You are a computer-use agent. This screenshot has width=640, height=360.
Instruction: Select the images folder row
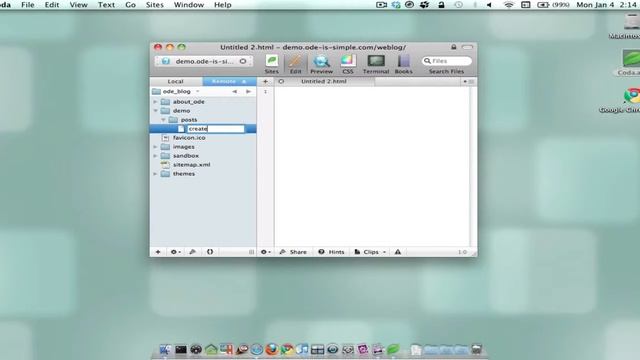coord(203,147)
